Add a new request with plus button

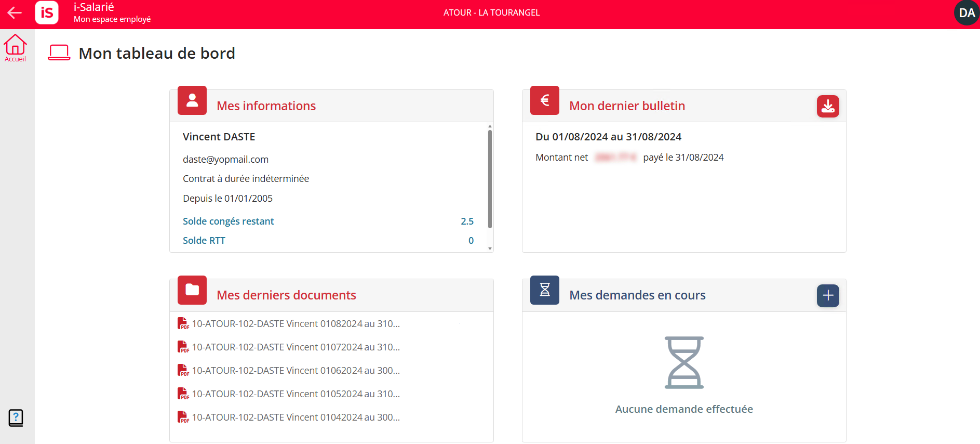click(x=828, y=295)
